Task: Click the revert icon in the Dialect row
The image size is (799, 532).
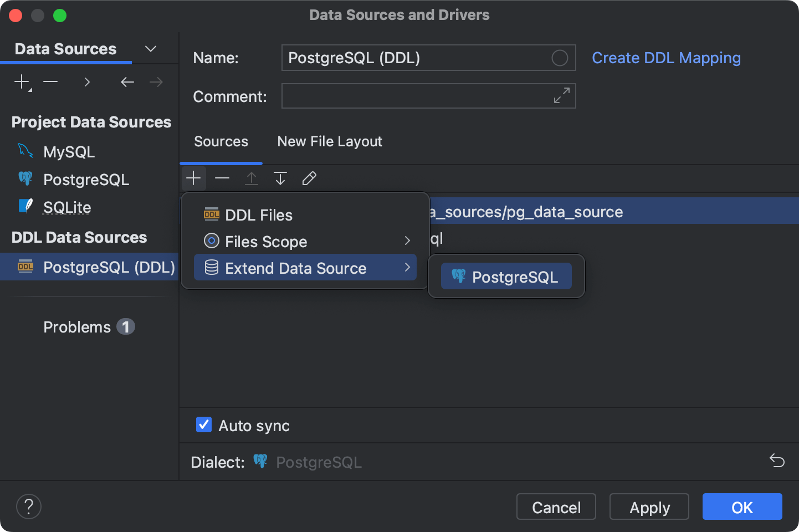Action: 777,461
